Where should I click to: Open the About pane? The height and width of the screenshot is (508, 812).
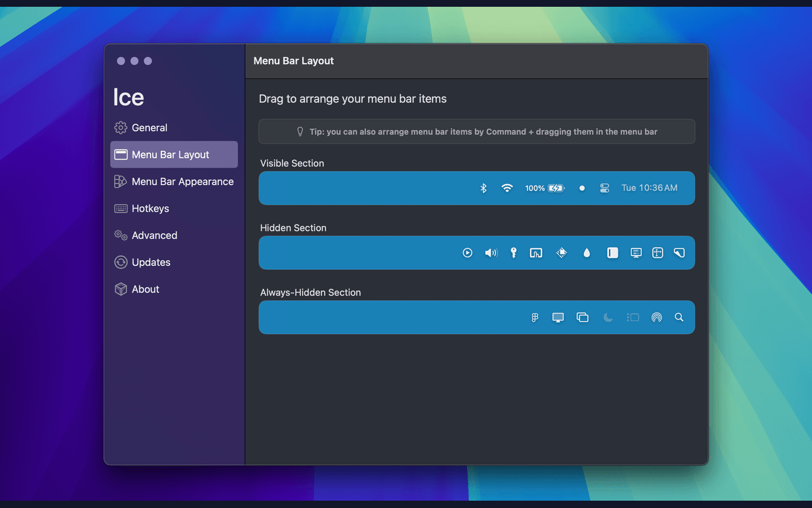coord(174,289)
